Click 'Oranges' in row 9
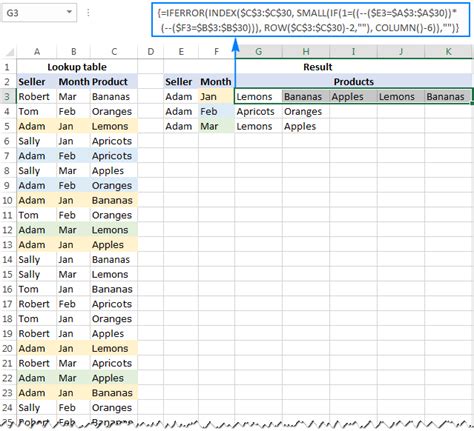The height and width of the screenshot is (431, 474). [112, 186]
